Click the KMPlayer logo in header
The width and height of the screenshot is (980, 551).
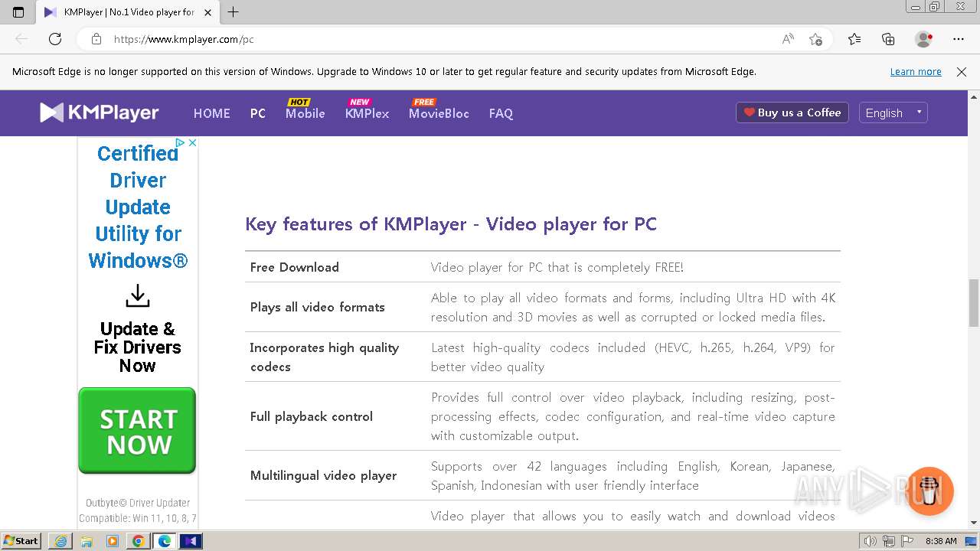[100, 112]
